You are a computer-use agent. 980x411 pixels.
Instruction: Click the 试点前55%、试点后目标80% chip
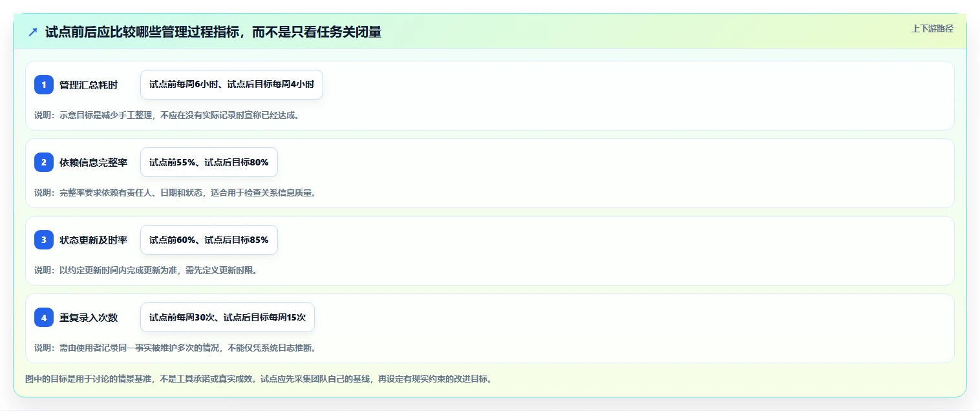click(209, 162)
